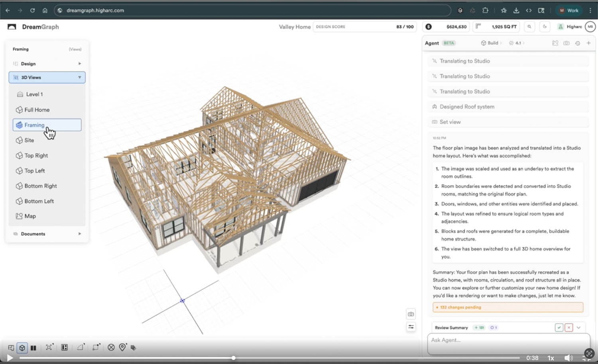Click the video progress bar scrubber

pos(234,358)
